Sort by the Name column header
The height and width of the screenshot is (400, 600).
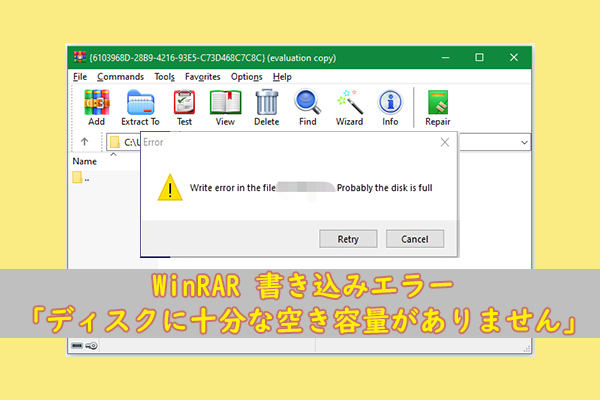click(85, 161)
